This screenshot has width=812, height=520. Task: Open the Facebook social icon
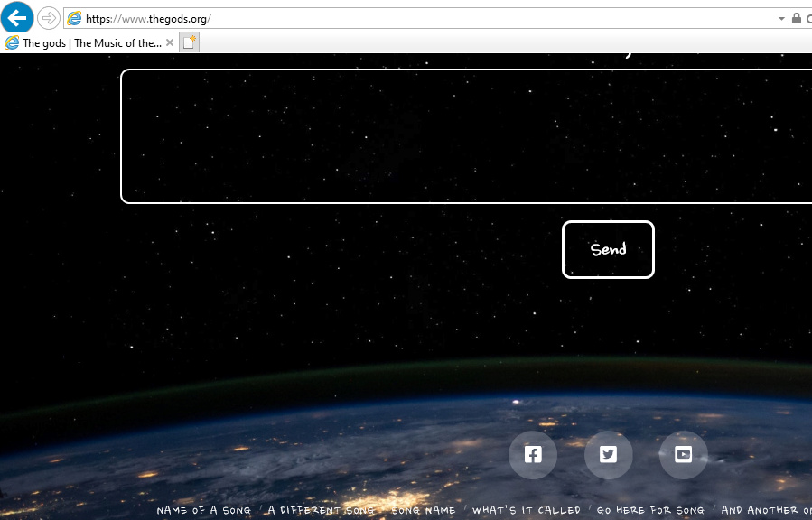(x=533, y=455)
